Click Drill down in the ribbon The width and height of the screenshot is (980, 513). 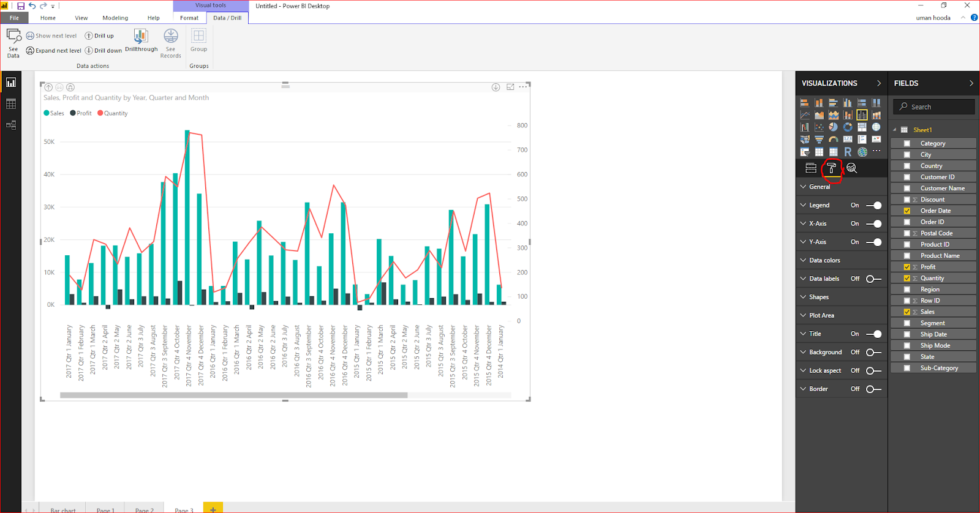tap(104, 50)
